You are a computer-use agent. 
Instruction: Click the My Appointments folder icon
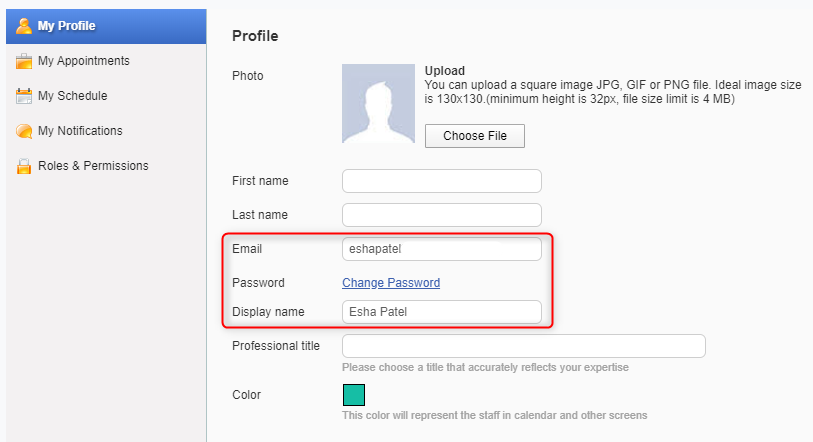(x=23, y=61)
